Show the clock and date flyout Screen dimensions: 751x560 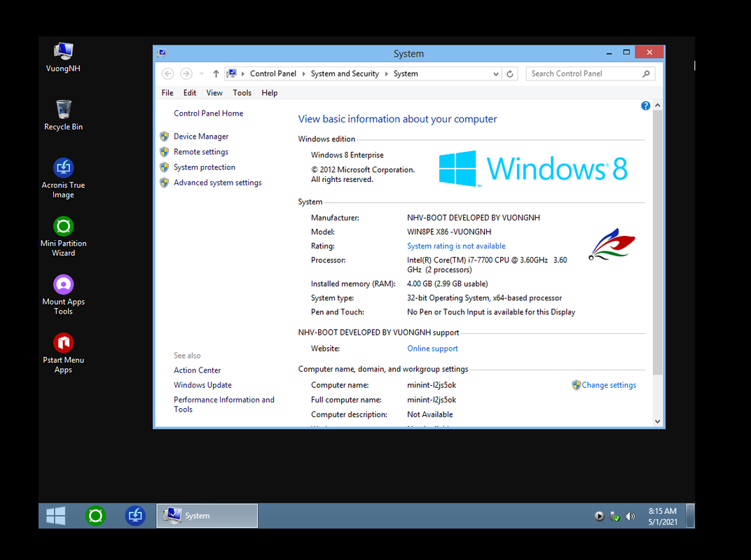pyautogui.click(x=663, y=517)
